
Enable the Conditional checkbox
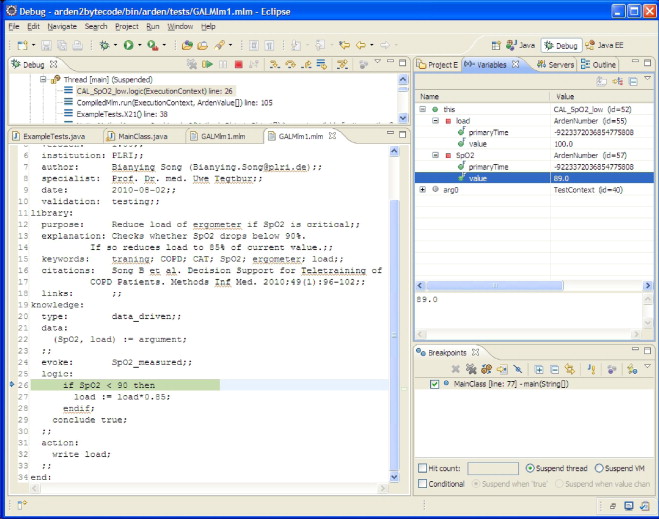pos(422,484)
